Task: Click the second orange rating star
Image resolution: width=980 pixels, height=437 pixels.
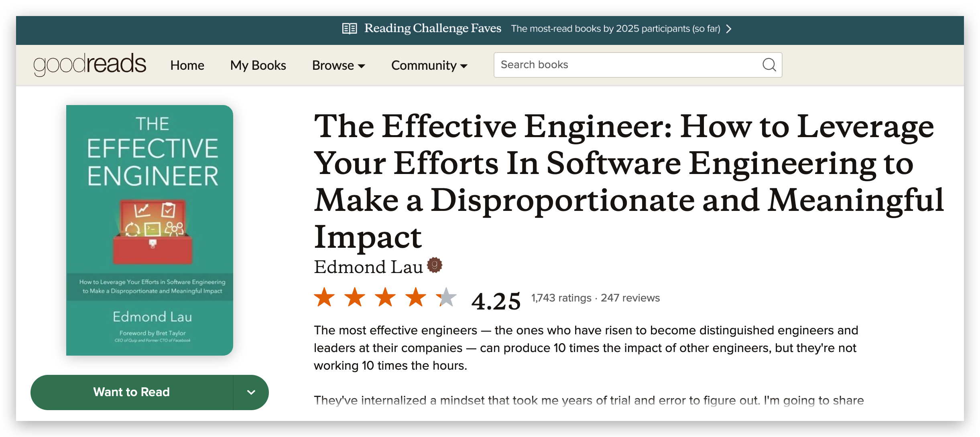Action: point(355,297)
